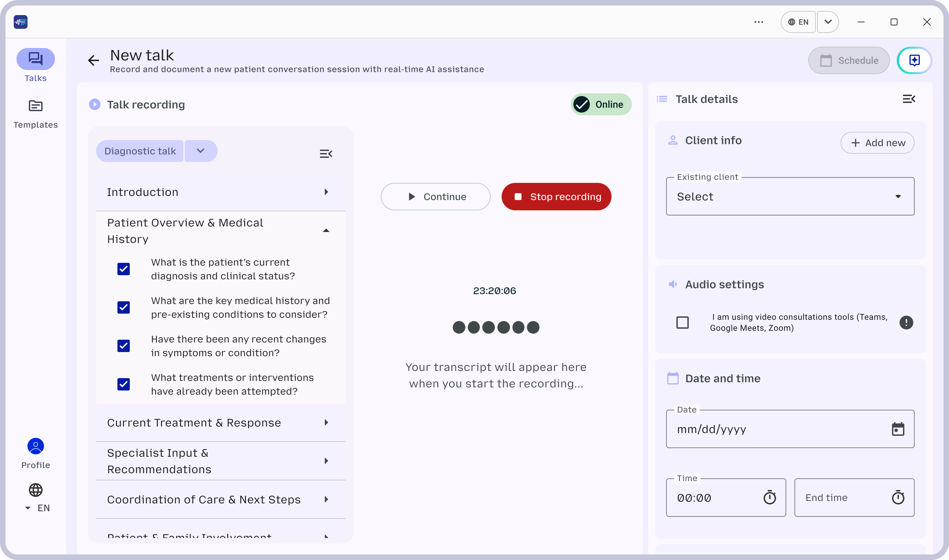The height and width of the screenshot is (560, 949).
Task: Collapse the Talk details panel icon
Action: [908, 99]
